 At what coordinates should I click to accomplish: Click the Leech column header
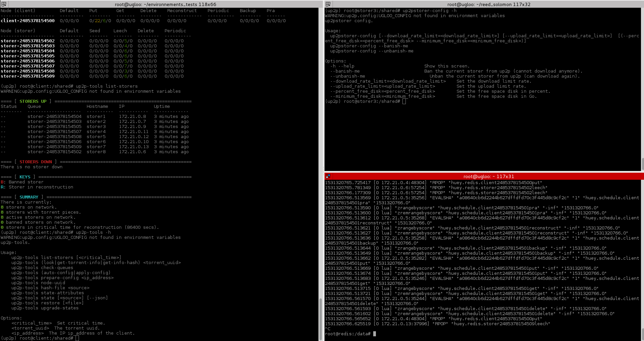point(120,31)
